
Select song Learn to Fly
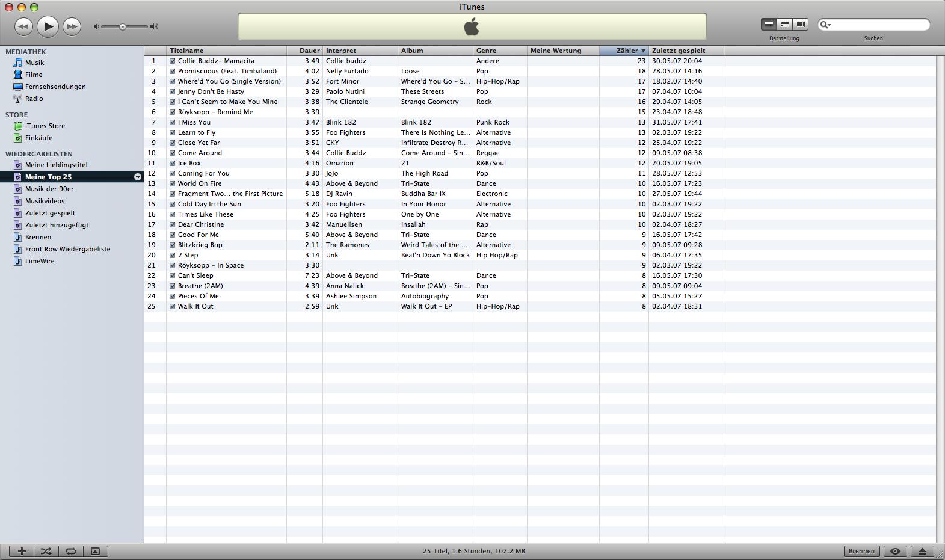tap(197, 132)
